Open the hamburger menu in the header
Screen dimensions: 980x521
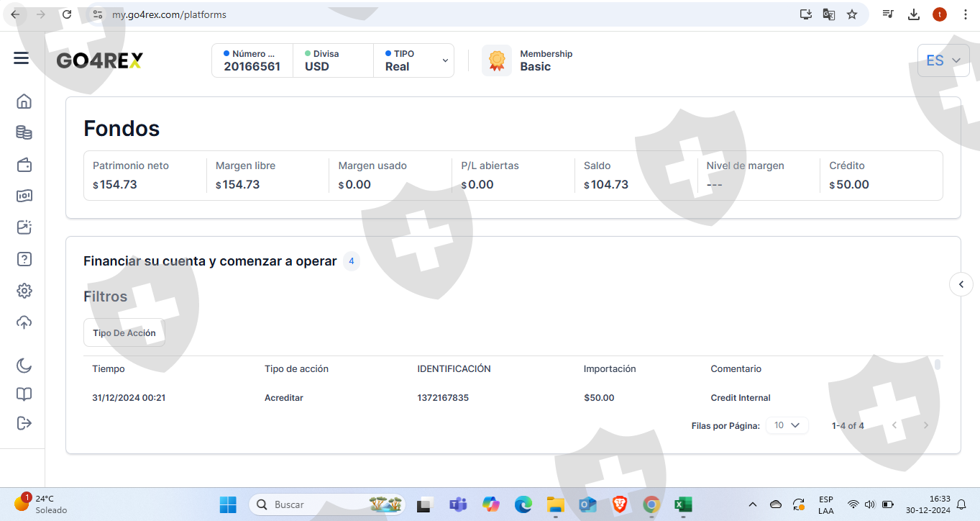[x=21, y=59]
